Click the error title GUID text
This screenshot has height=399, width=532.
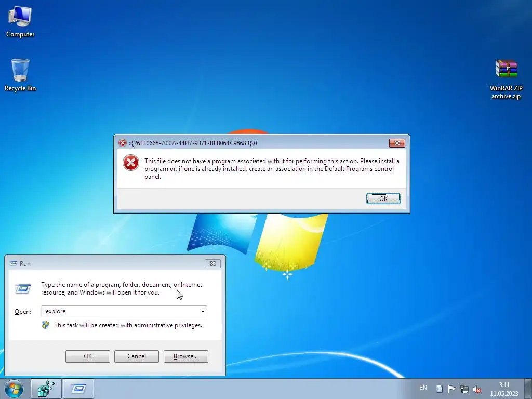coord(193,143)
